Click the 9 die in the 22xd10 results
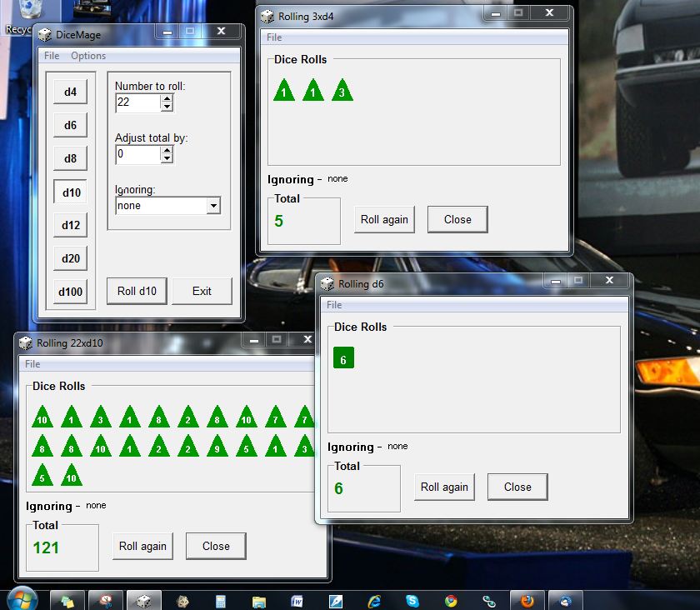700x610 pixels. [217, 447]
